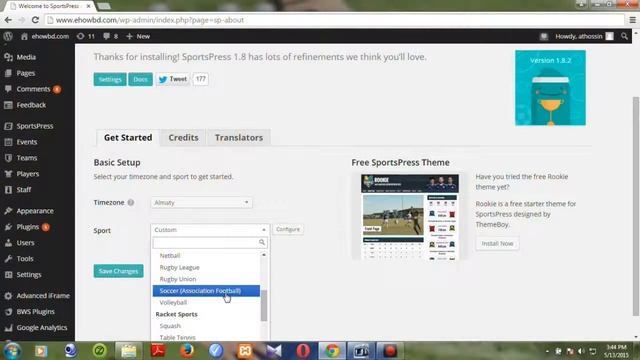Image resolution: width=640 pixels, height=360 pixels.
Task: Open the Timezone dropdown showing Almaty
Action: pos(202,202)
